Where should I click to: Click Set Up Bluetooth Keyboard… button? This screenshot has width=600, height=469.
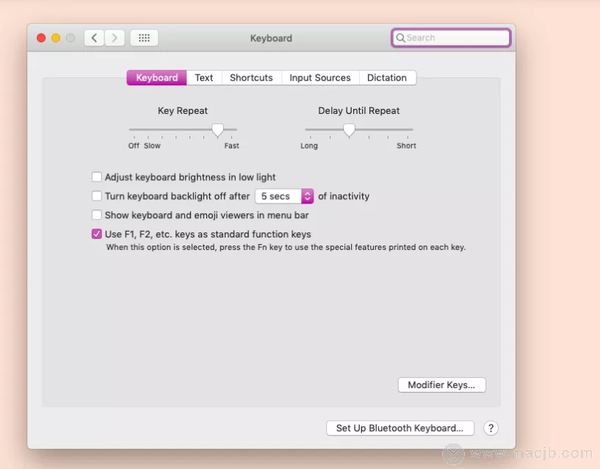coord(400,428)
